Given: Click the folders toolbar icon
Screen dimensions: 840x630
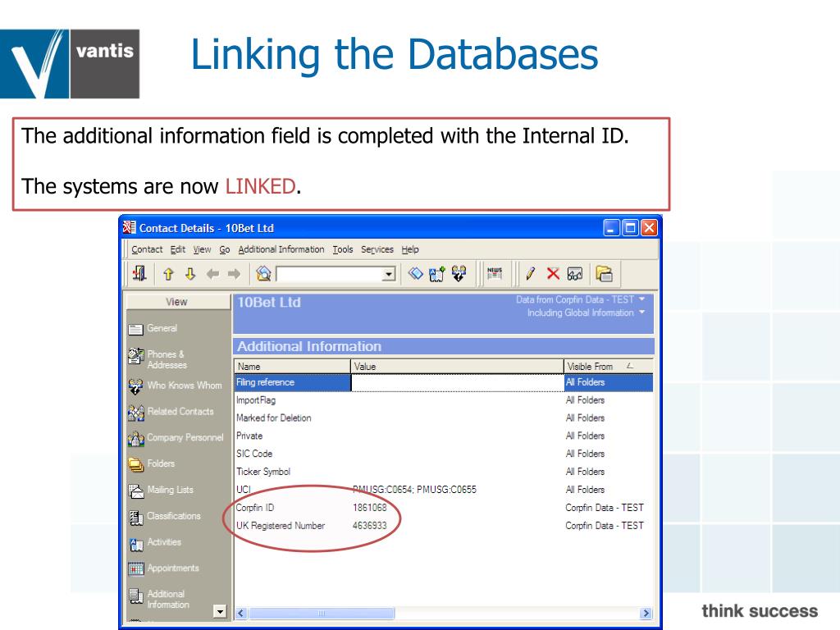Looking at the screenshot, I should click(604, 274).
